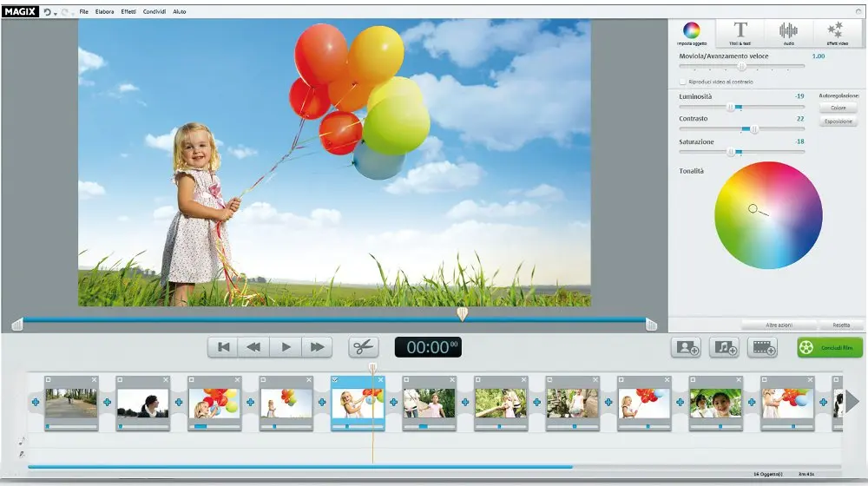Click the right trim handle of the preview bar
The height and width of the screenshot is (486, 868).
651,325
